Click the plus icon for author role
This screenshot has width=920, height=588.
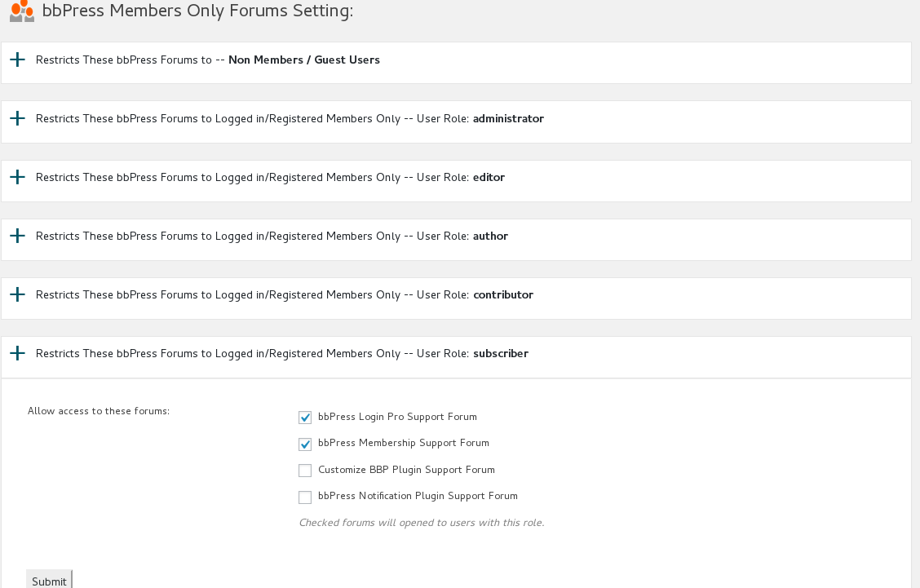[x=17, y=236]
